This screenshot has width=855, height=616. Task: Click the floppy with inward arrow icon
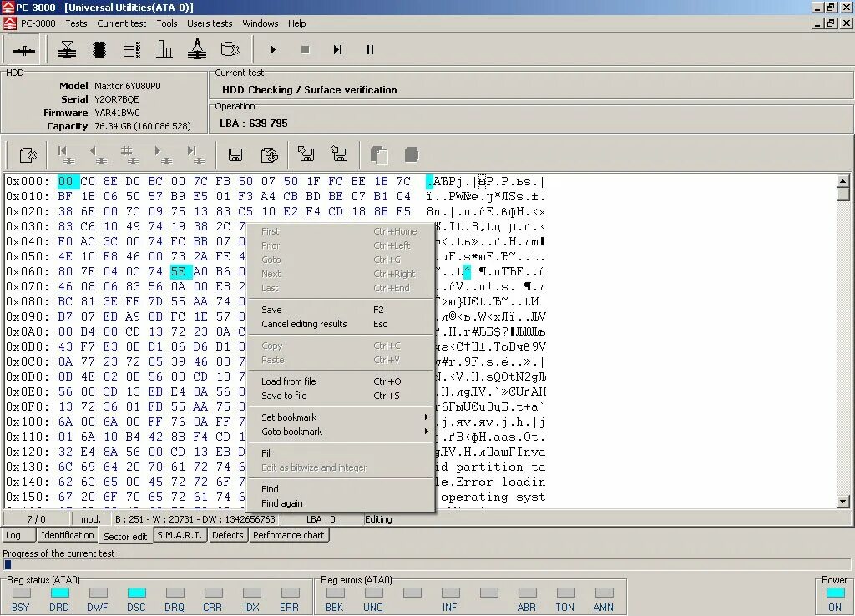[x=339, y=154]
